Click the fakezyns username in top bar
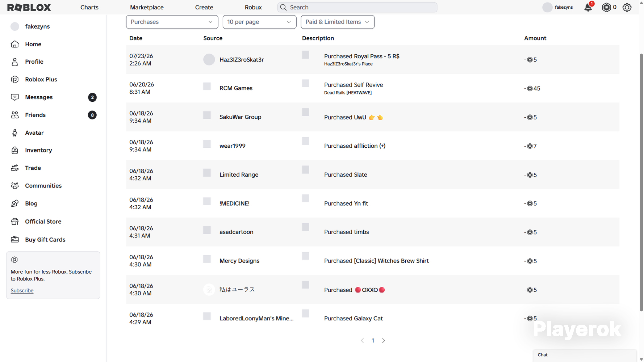644x362 pixels. point(564,7)
